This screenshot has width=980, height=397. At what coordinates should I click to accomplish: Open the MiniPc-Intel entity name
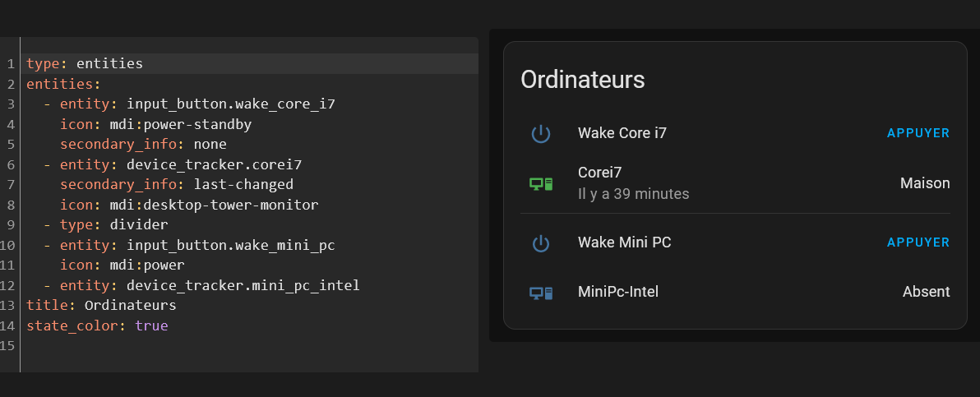(618, 291)
